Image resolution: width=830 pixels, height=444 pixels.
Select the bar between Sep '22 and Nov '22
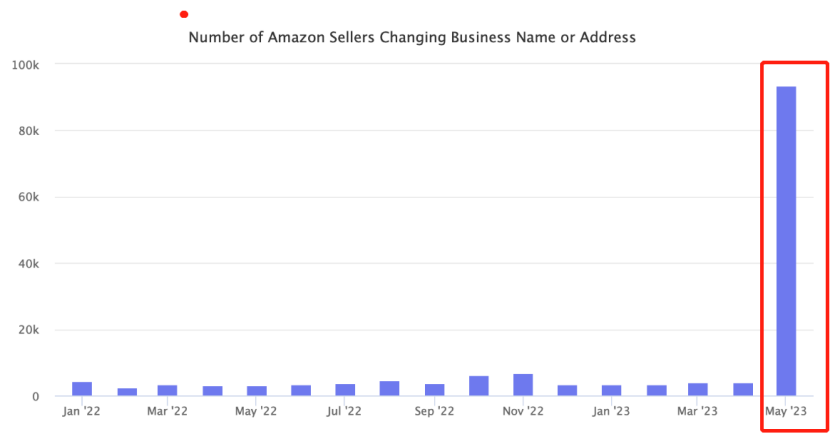pos(479,386)
